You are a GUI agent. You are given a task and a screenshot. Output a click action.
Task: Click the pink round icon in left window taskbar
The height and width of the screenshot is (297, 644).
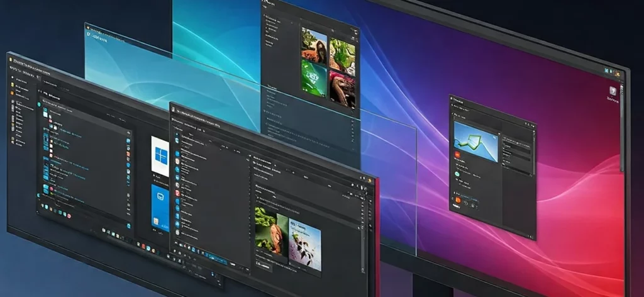pos(69,215)
